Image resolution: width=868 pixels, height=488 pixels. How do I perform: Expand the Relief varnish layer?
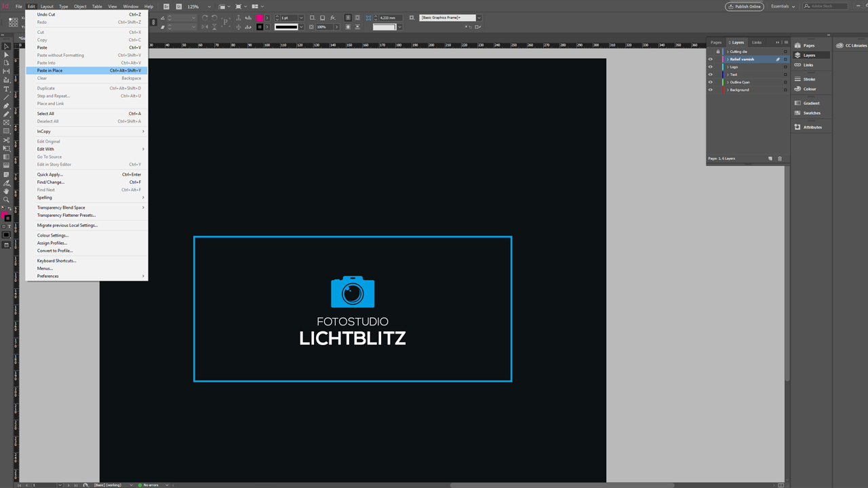click(x=728, y=59)
